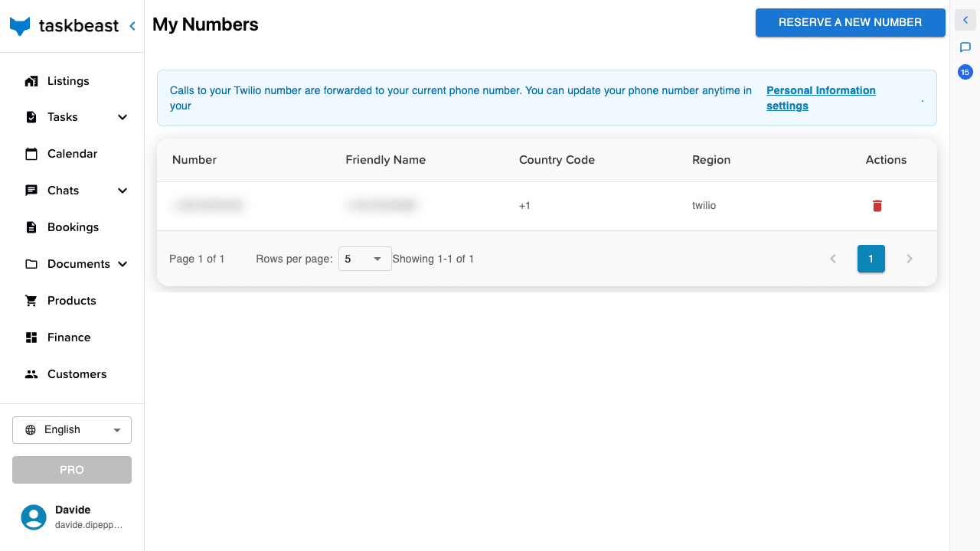The width and height of the screenshot is (980, 551).
Task: Open Bookings in the sidebar
Action: pyautogui.click(x=72, y=227)
